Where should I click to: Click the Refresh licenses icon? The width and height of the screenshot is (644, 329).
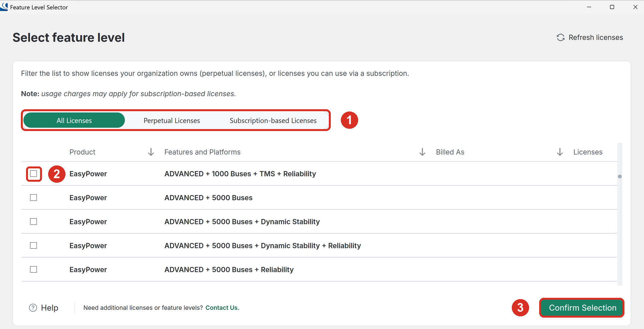coord(560,37)
